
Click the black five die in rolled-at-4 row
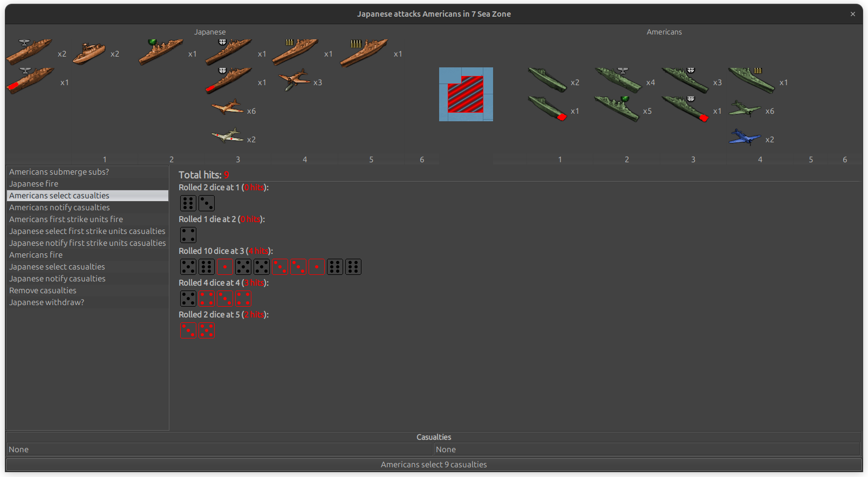click(x=188, y=299)
